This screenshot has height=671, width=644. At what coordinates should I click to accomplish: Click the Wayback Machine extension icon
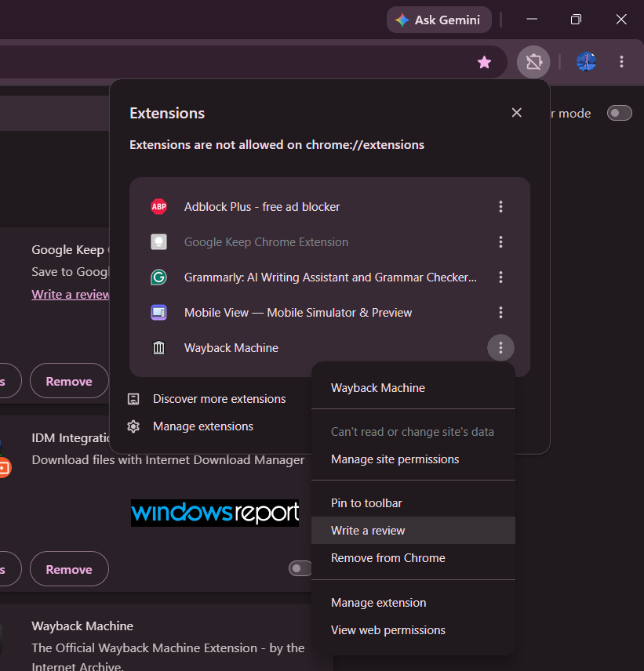tap(159, 347)
